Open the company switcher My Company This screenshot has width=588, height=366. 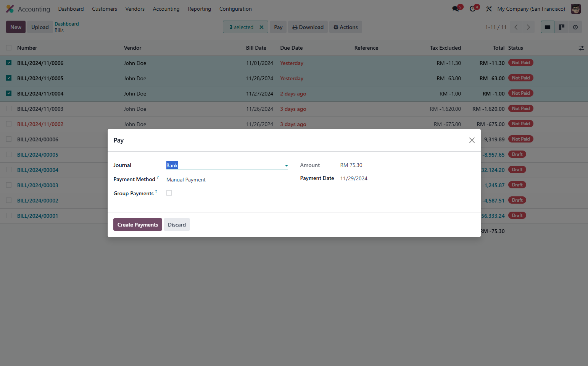pos(531,9)
